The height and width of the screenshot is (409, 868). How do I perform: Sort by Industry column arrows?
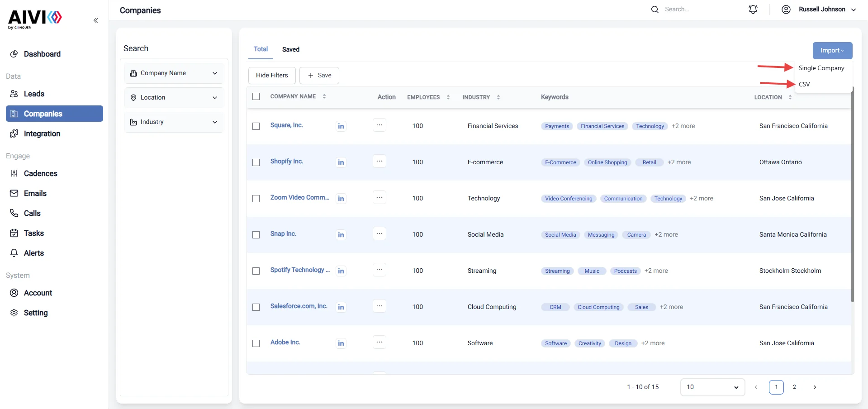pyautogui.click(x=498, y=97)
